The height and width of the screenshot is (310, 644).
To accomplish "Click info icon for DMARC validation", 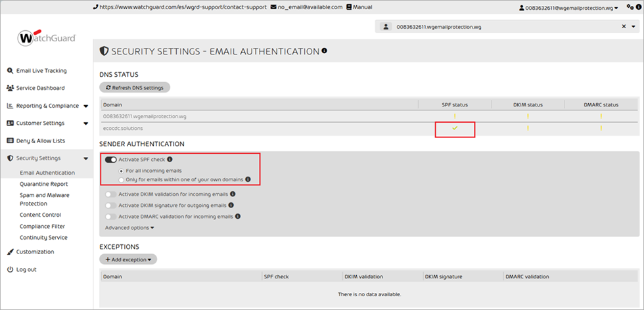I will 237,216.
